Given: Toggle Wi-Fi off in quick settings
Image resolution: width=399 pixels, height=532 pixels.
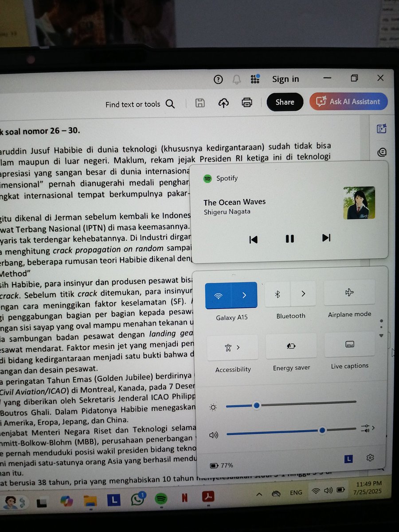Looking at the screenshot, I should click(218, 295).
